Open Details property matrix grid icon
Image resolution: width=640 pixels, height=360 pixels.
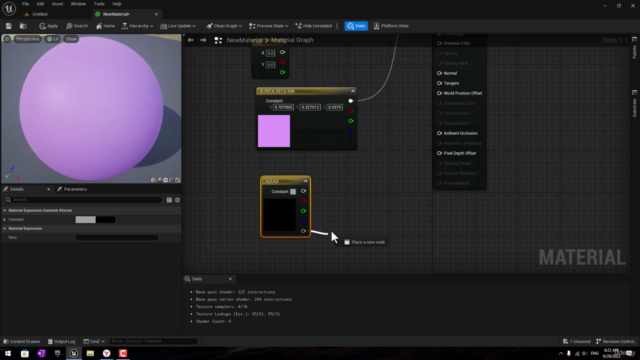169,200
